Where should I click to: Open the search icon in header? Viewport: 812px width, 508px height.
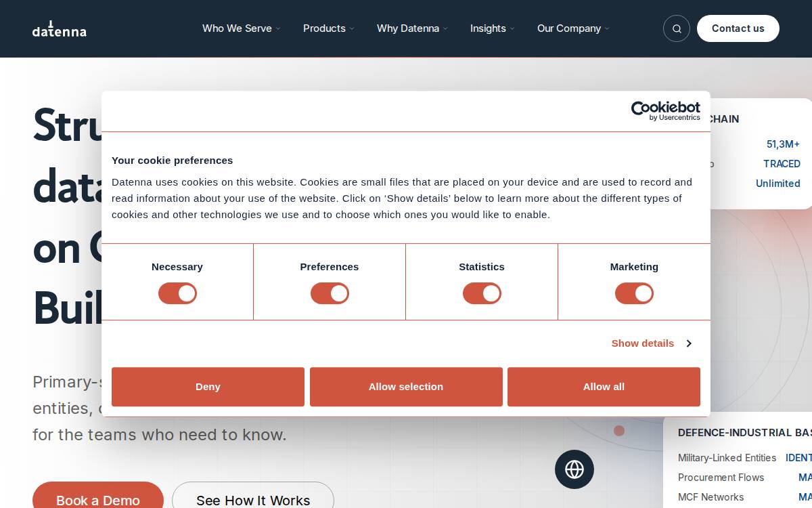(677, 28)
